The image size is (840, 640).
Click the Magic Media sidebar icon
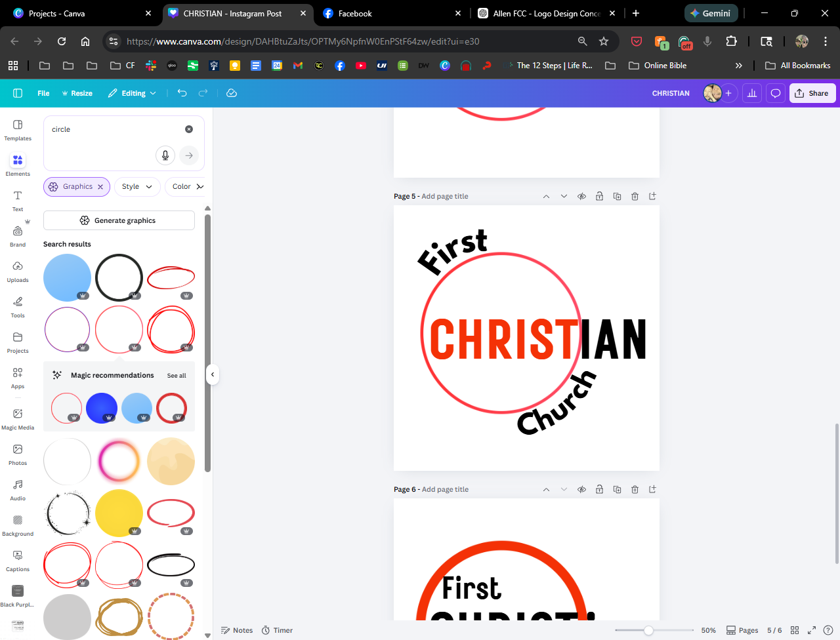(x=18, y=418)
